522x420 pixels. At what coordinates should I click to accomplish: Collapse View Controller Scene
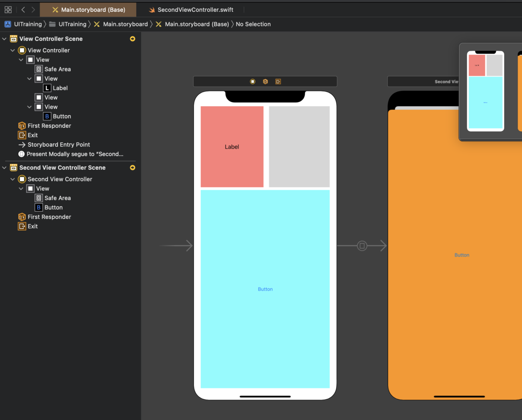(x=4, y=39)
